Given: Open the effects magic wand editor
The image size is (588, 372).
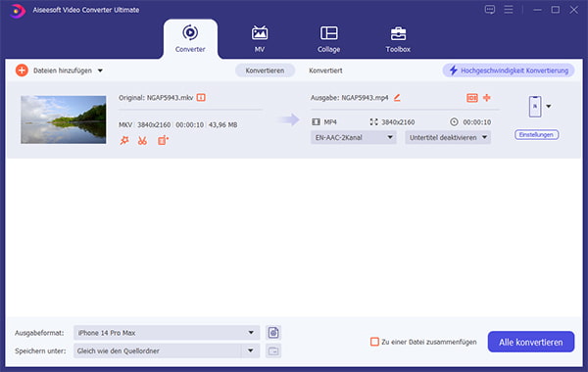Looking at the screenshot, I should [x=124, y=141].
